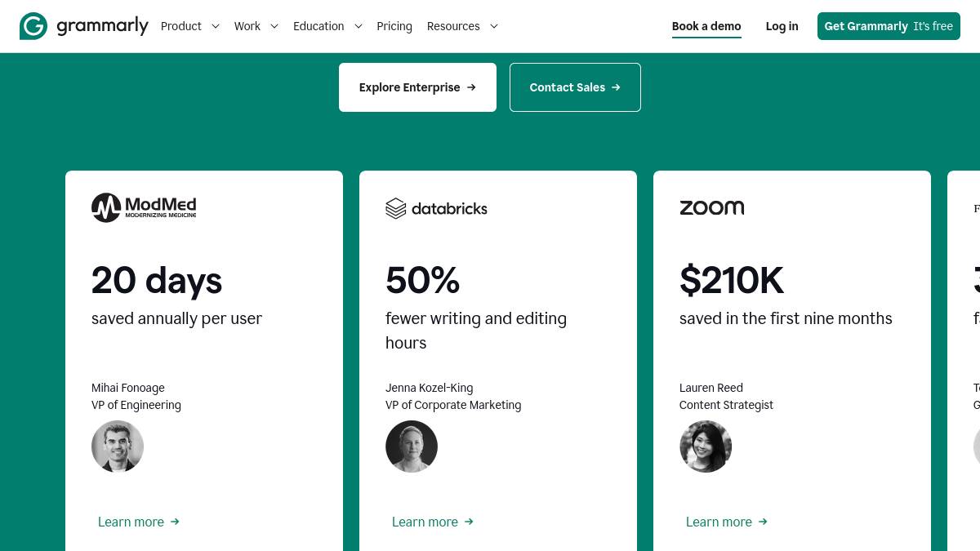
Task: Click the name Mihai Fonoage
Action: tap(128, 388)
